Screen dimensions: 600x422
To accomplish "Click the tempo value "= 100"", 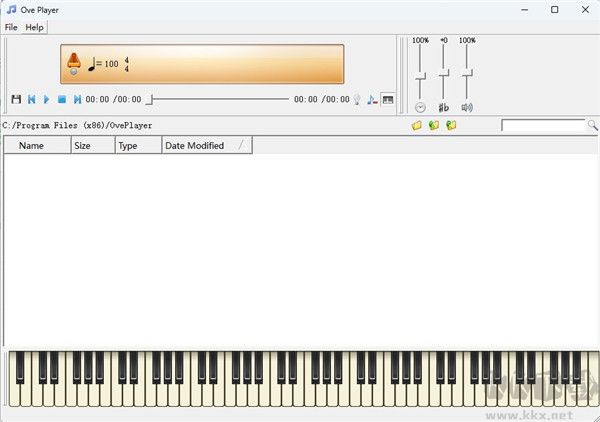I will point(107,64).
